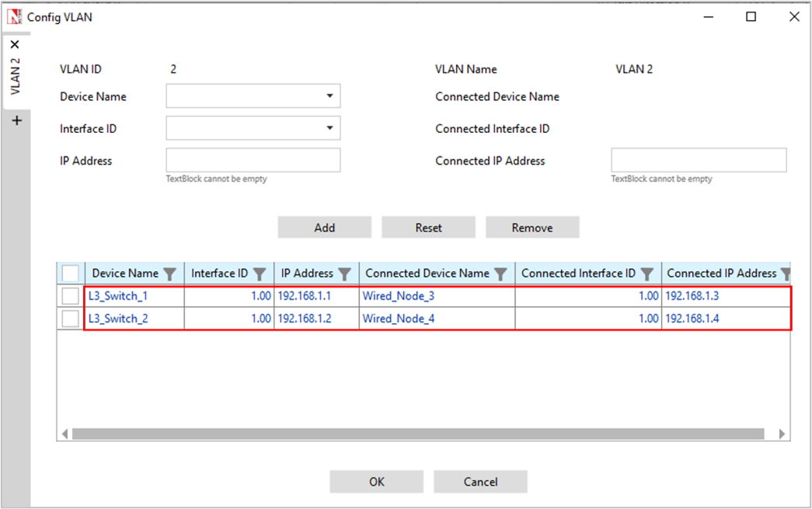Open the Connected Interface ID column filter
This screenshot has width=812, height=509.
pyautogui.click(x=647, y=274)
